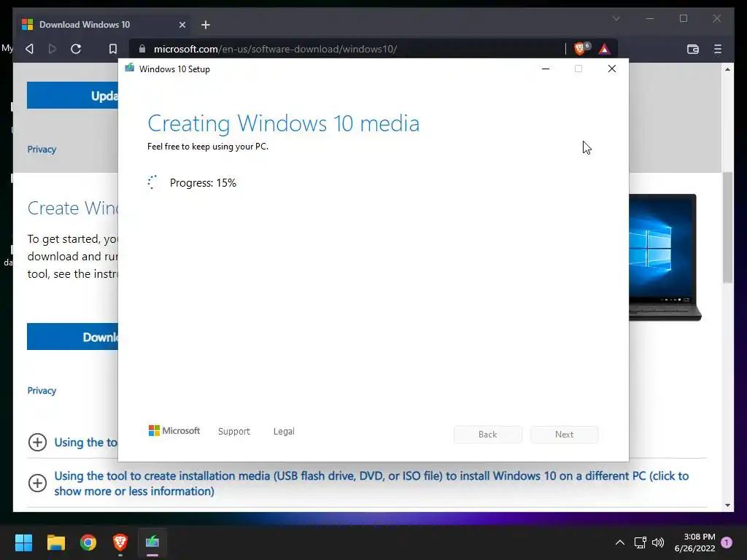Open the notification badge
This screenshot has height=560, width=747.
pos(727,542)
